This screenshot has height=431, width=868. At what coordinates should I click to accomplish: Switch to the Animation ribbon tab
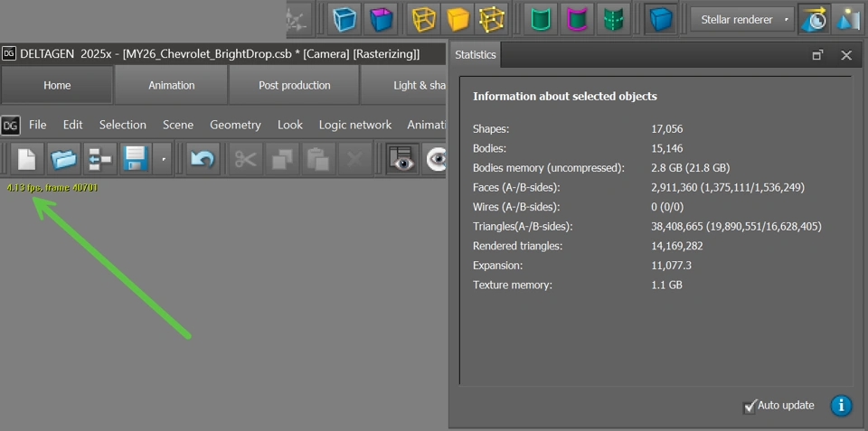171,85
